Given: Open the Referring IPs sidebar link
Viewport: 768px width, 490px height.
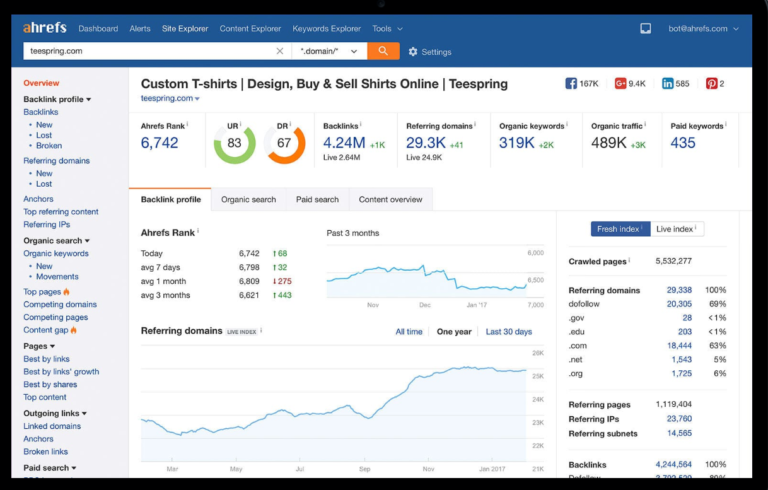Looking at the screenshot, I should point(47,224).
